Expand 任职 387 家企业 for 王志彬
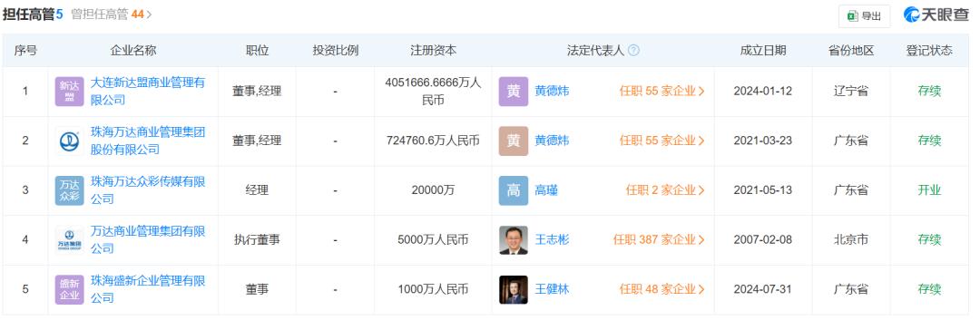This screenshot has width=980, height=330. (660, 240)
